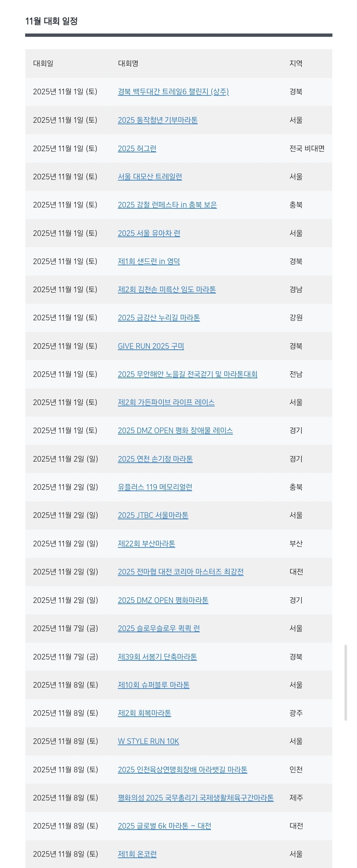Open 2025 슬로우슬로우 퀵퀵 런 link
The image size is (357, 868).
(x=158, y=628)
